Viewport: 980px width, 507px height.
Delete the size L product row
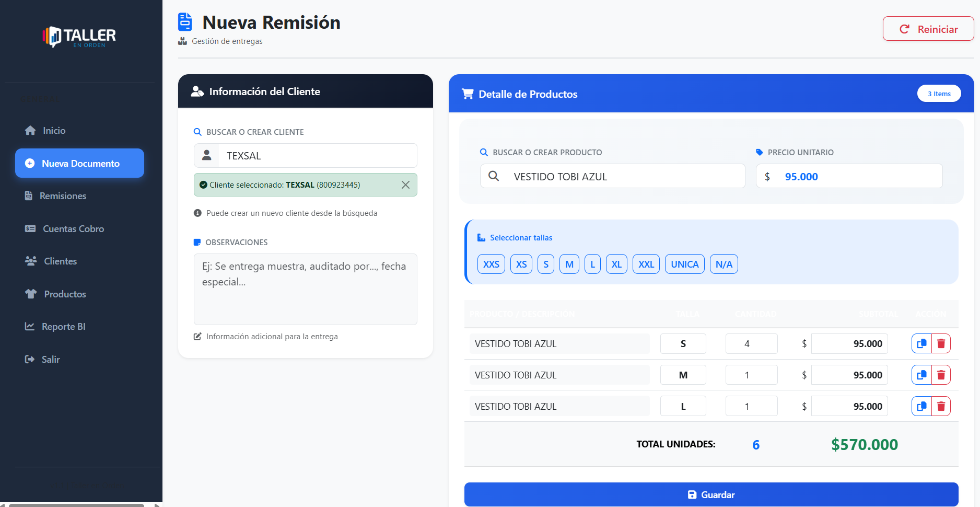[941, 407]
